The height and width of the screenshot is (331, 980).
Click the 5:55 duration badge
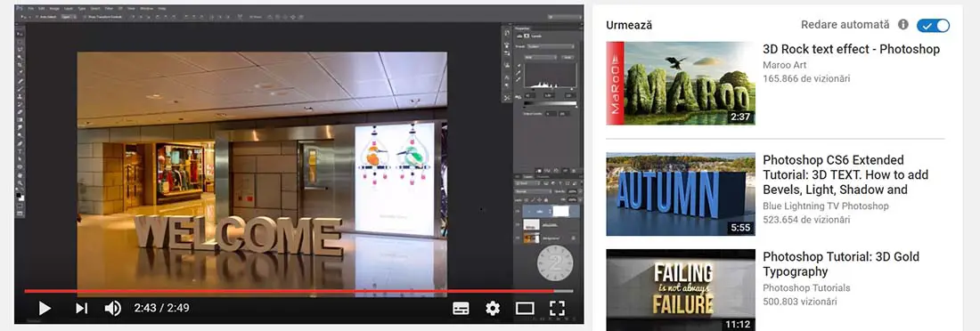[740, 228]
